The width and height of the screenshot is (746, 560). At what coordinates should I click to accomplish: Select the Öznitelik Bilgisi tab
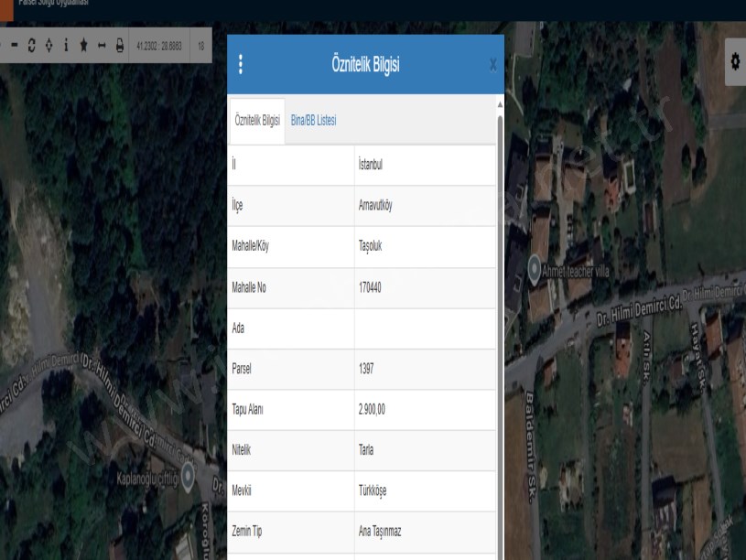(257, 120)
